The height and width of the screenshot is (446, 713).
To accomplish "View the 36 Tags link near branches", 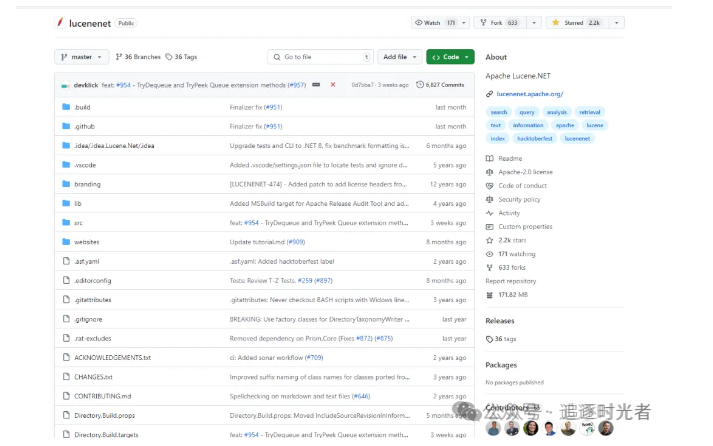I will click(x=181, y=57).
